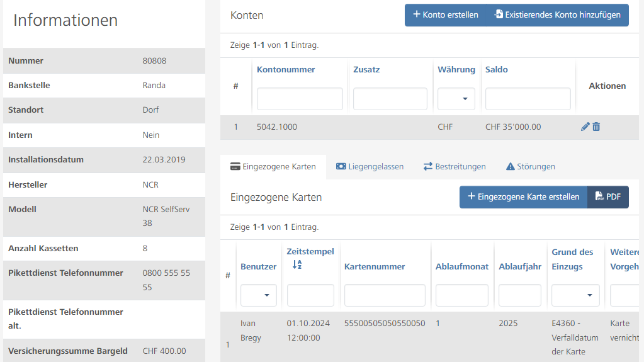The width and height of the screenshot is (644, 362).
Task: Switch to the Liegengelassen tab
Action: coord(370,167)
